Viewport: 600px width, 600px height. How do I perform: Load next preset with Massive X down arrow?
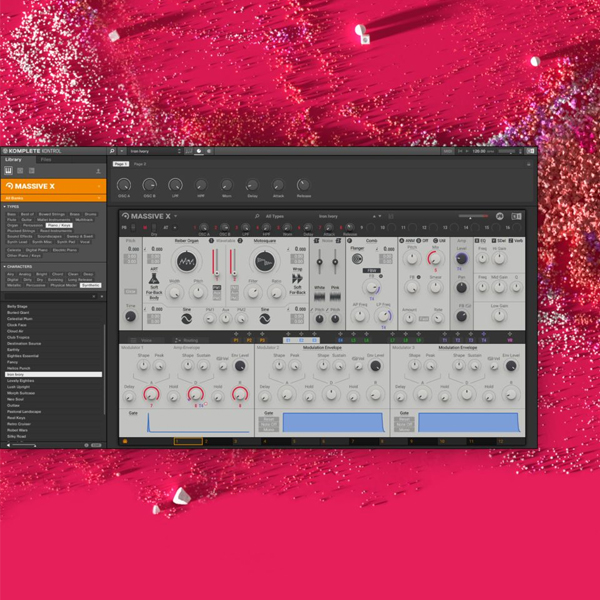click(380, 216)
